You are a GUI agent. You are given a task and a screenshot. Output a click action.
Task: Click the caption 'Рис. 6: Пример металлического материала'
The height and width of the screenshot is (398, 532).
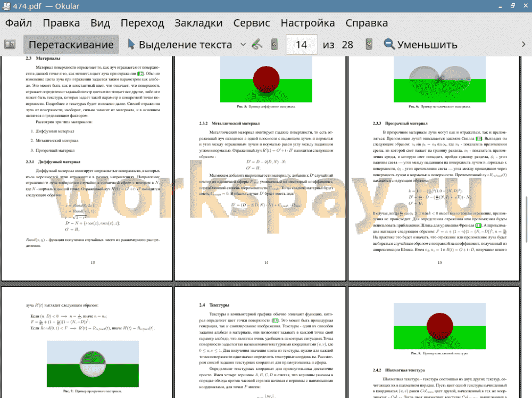[x=439, y=106]
